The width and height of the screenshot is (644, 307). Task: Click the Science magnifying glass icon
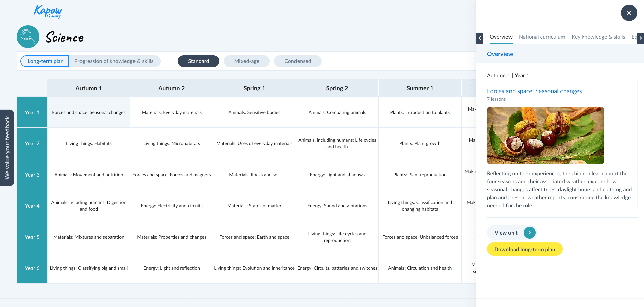coord(28,37)
